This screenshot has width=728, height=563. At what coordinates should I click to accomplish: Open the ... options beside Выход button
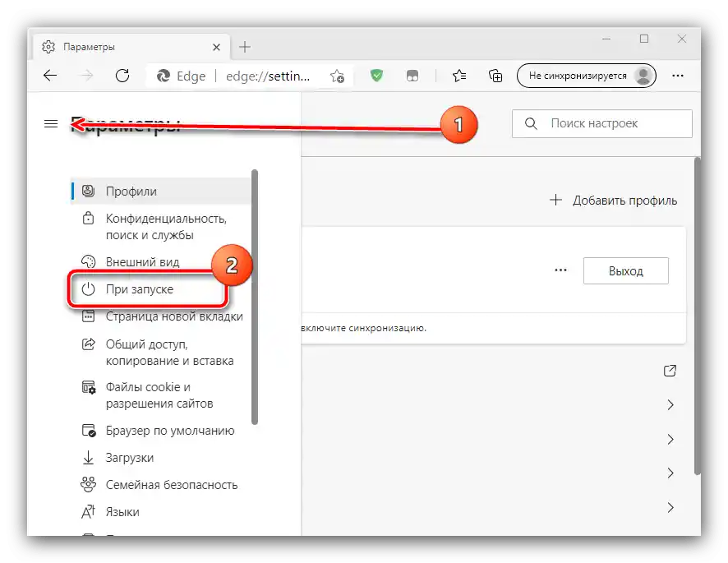tap(560, 270)
